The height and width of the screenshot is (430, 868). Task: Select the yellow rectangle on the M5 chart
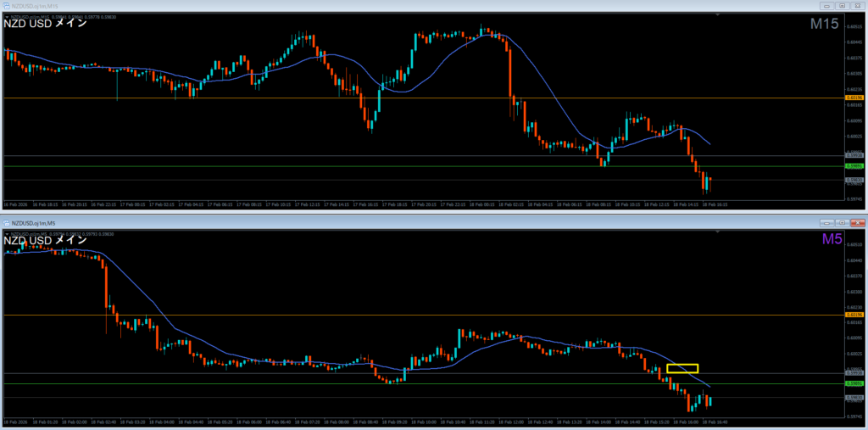pos(682,368)
